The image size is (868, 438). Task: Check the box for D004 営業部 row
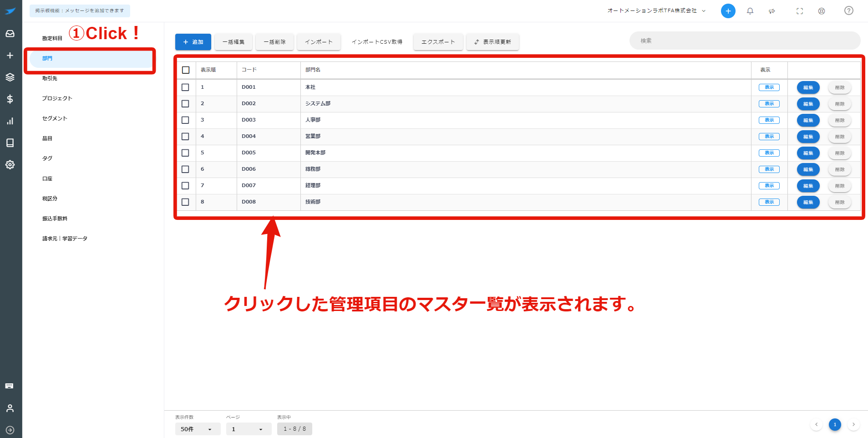tap(185, 137)
